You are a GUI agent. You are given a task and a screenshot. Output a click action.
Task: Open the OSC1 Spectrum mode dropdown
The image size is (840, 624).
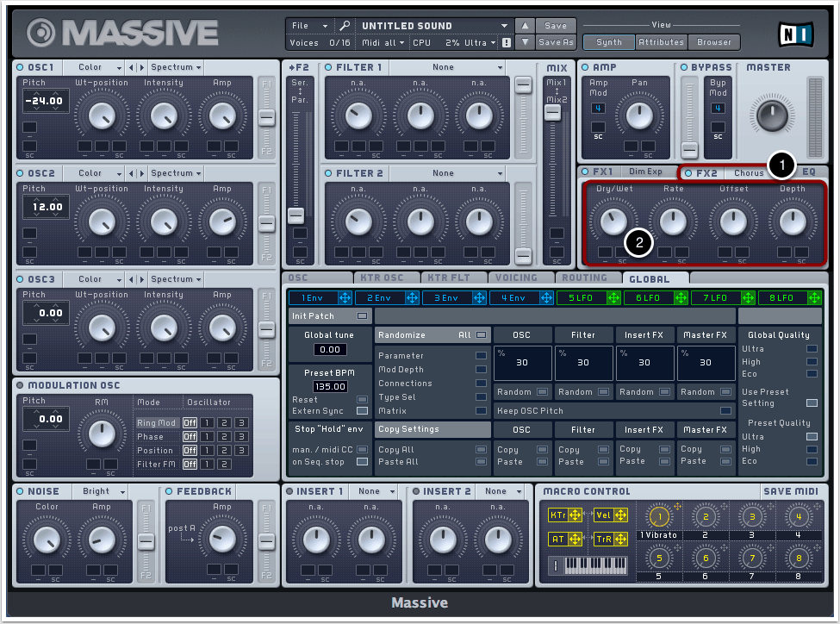(x=175, y=67)
